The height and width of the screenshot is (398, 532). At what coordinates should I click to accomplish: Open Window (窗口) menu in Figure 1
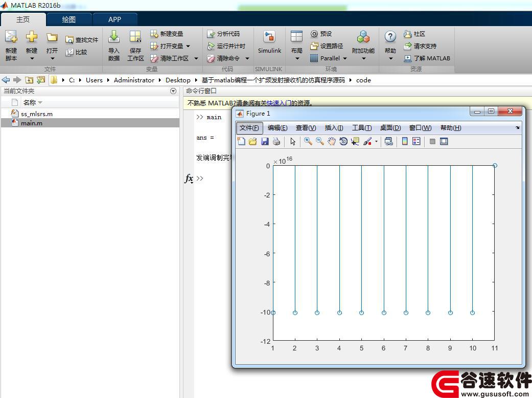pos(420,128)
